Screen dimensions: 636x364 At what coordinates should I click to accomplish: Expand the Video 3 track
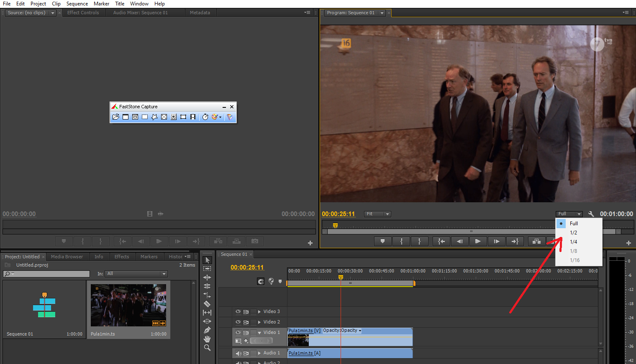coord(259,311)
